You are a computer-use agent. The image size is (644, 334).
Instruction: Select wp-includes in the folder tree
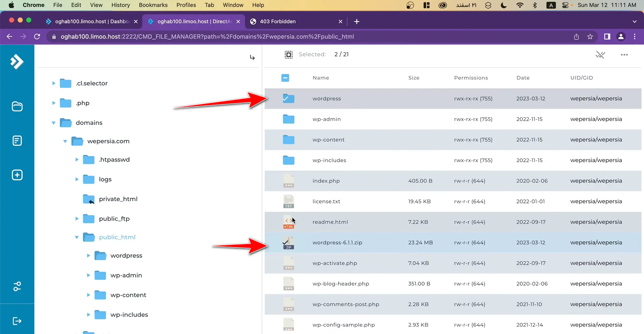point(129,315)
